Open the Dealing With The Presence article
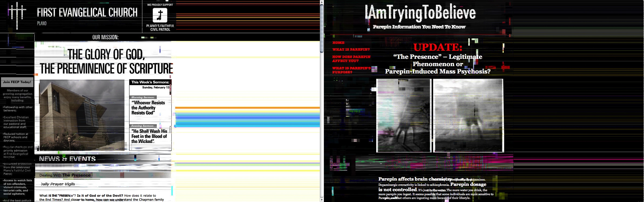Viewport: 644px width, 202px height. coord(65,175)
